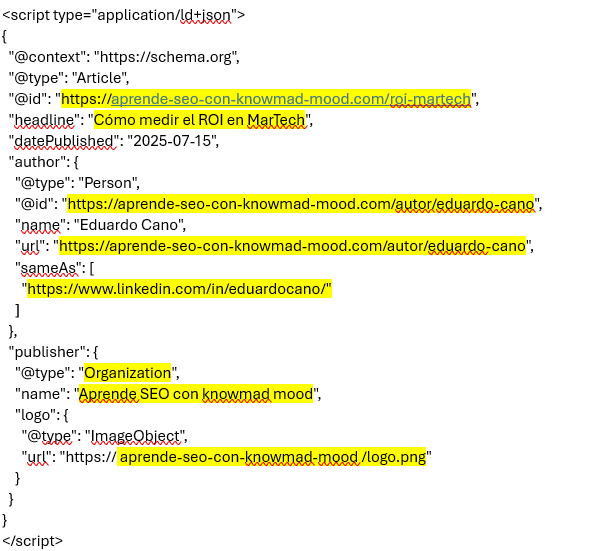Click the highlighted LinkedIn eduardocano URL

pyautogui.click(x=179, y=289)
